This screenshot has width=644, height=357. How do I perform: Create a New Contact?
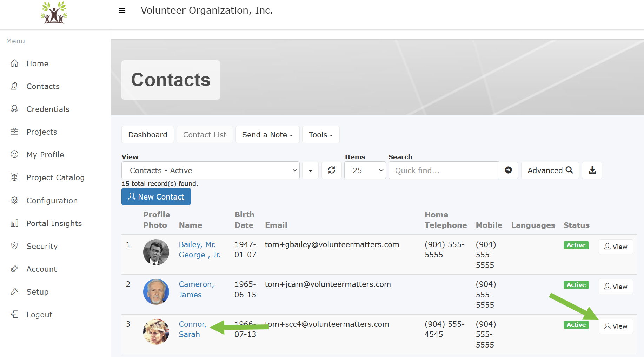point(156,197)
